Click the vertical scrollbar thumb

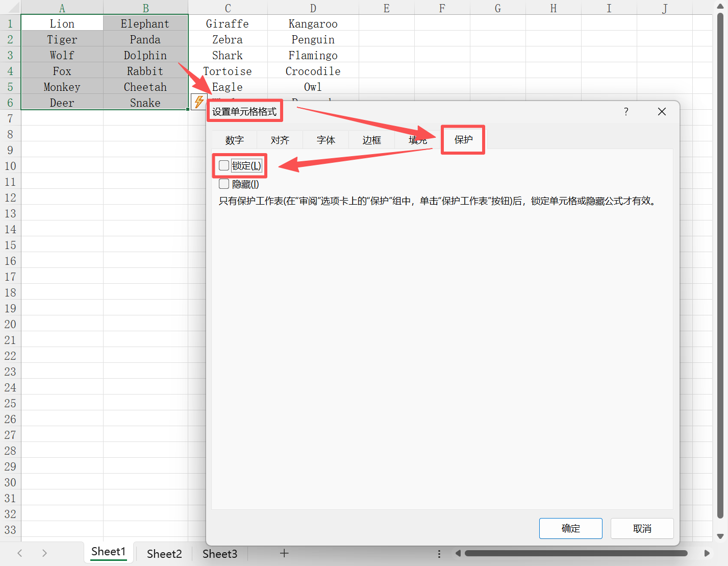pos(720,265)
